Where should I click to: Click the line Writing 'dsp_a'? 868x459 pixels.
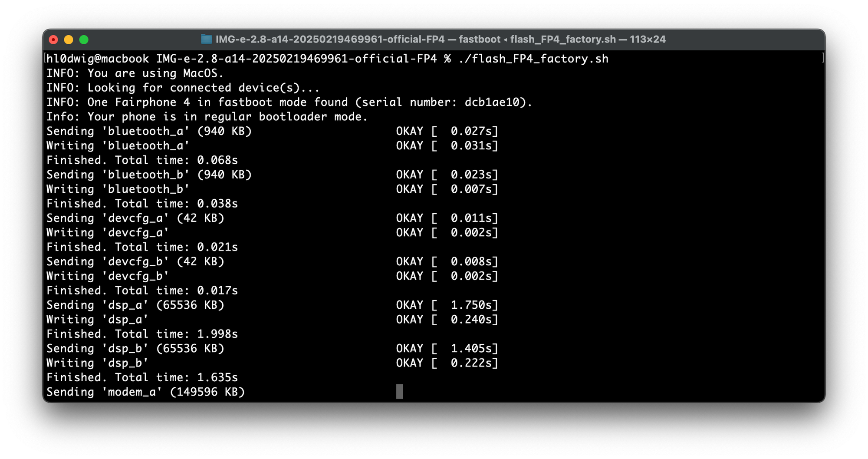pos(98,320)
